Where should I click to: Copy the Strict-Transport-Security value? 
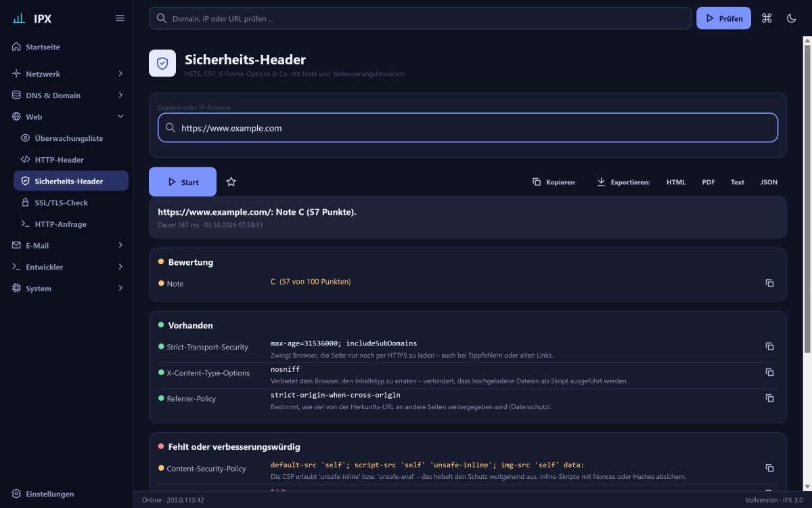[x=769, y=346]
